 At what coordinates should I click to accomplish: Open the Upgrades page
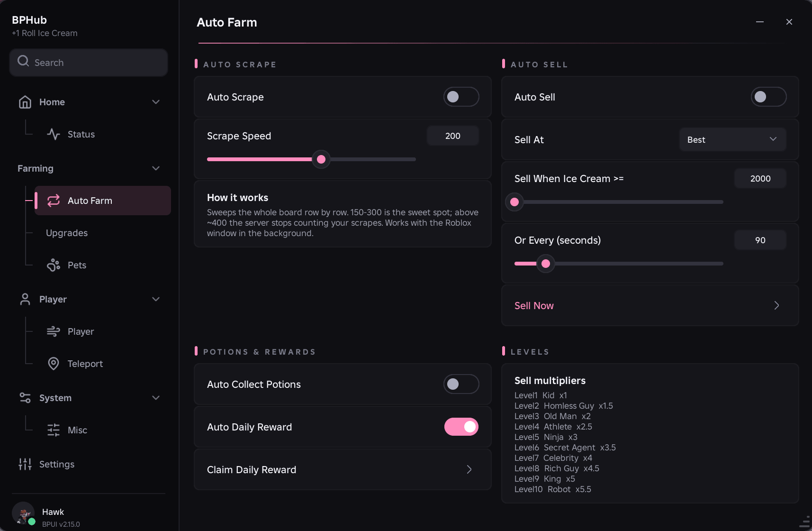[103, 233]
